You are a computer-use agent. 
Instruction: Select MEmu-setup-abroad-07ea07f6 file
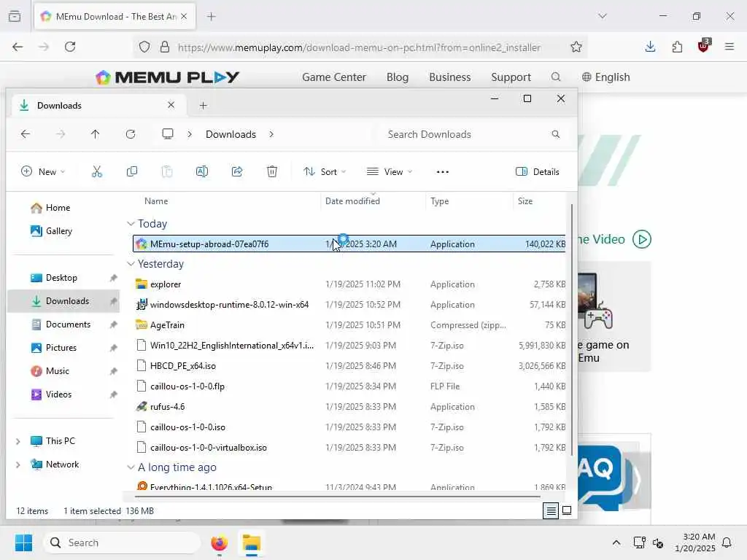click(349, 244)
